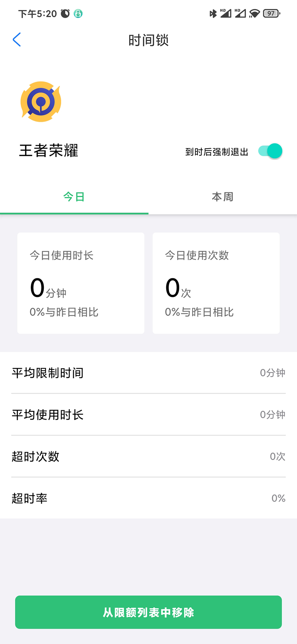The height and width of the screenshot is (644, 297).
Task: Tap the green lock status icon
Action: [x=78, y=14]
